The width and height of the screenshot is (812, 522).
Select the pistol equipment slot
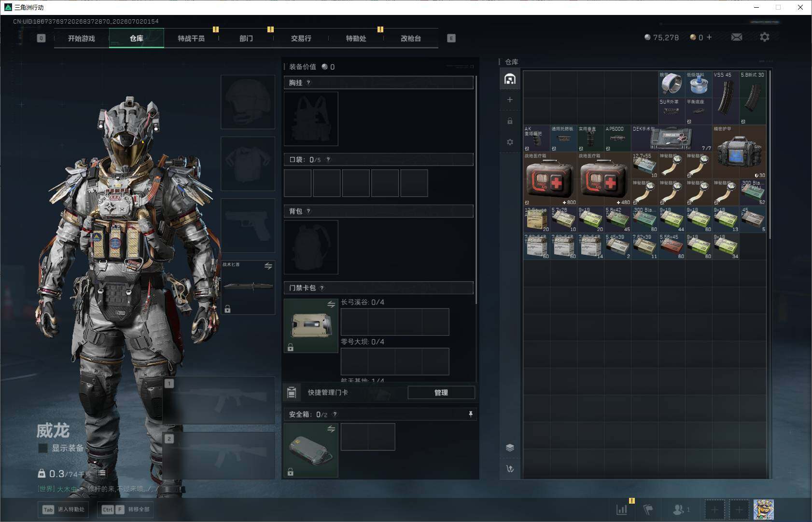click(248, 225)
